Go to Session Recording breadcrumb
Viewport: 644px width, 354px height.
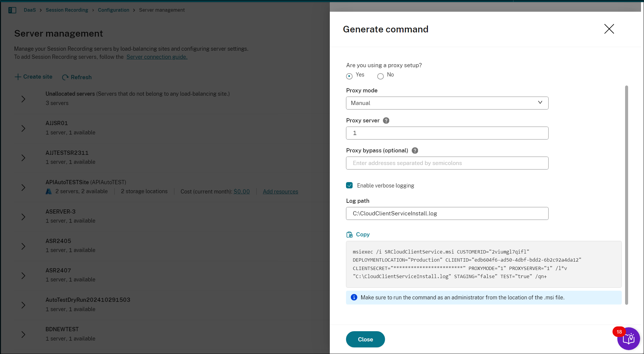(67, 10)
